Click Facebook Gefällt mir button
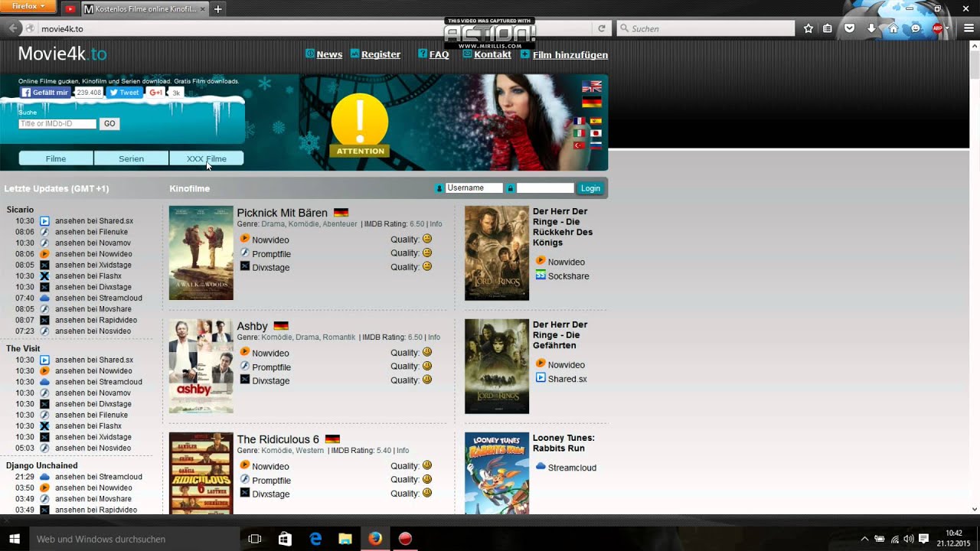This screenshot has height=551, width=980. (45, 93)
